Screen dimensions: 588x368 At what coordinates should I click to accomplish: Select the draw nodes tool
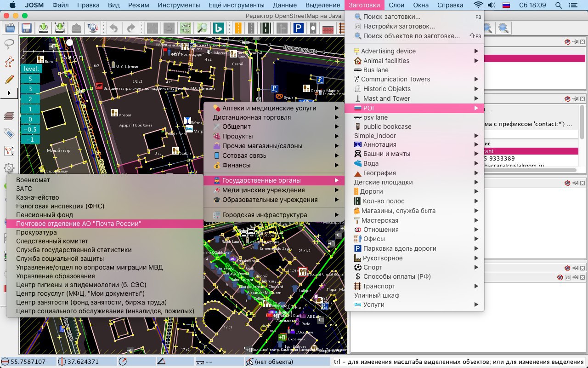point(9,62)
